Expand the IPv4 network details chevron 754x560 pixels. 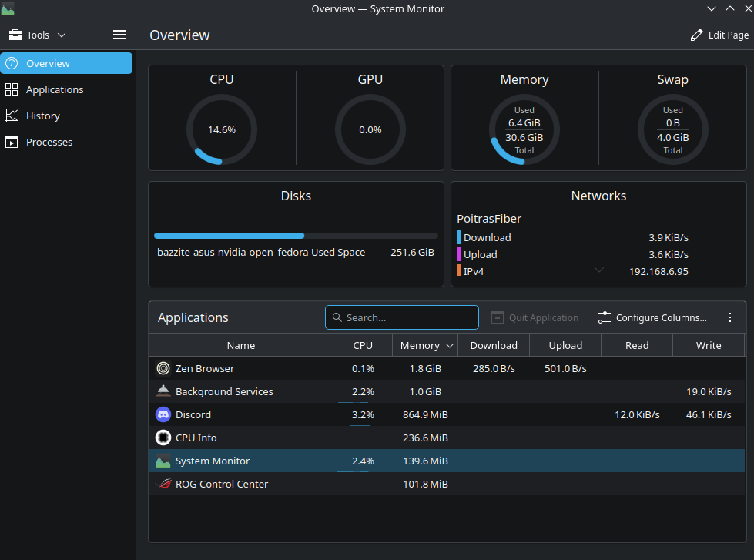[x=599, y=270]
